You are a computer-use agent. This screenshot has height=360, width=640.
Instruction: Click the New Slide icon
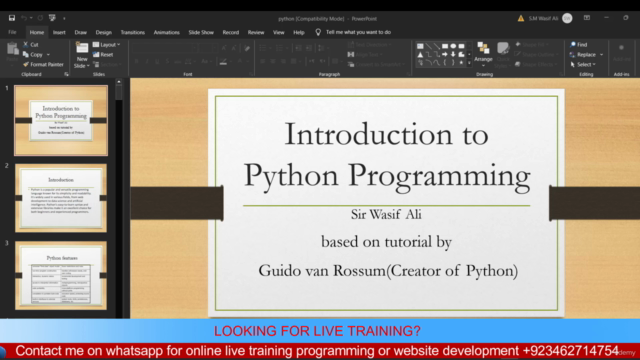pos(82,48)
